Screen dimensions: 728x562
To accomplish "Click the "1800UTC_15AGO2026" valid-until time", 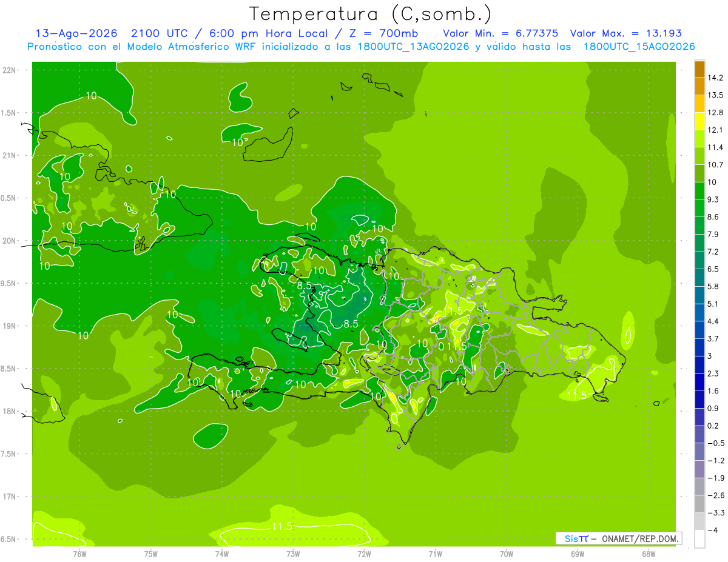I will coord(639,47).
